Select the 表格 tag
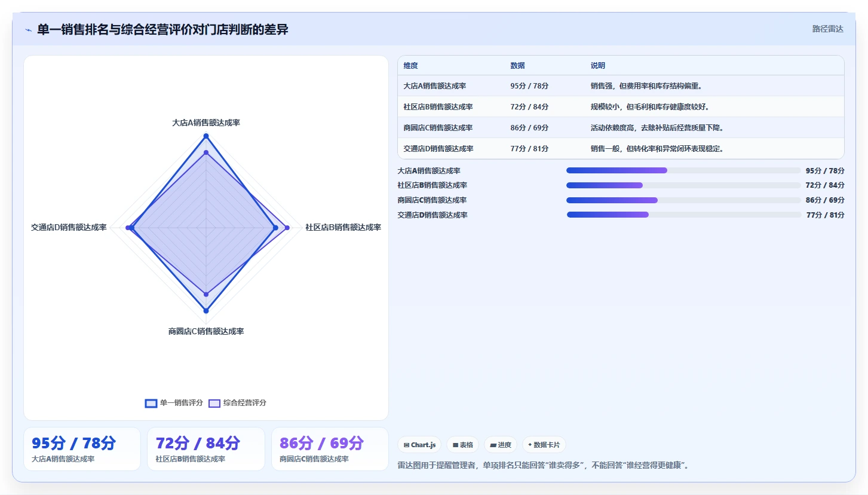This screenshot has height=495, width=868. 462,445
